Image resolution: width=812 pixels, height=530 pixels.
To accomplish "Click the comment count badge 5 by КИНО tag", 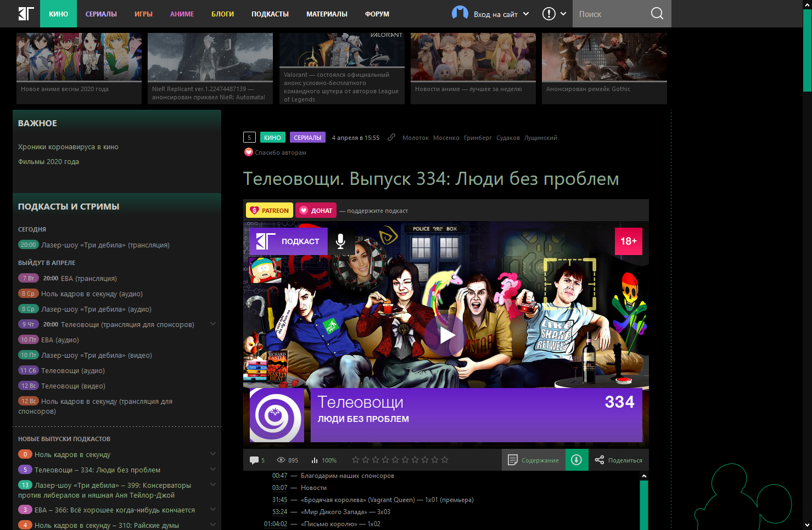I will (249, 137).
